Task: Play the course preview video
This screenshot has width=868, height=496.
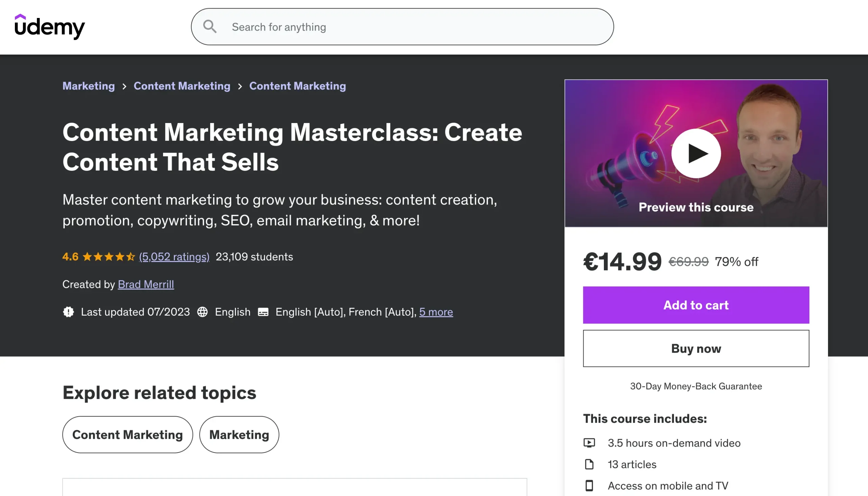Action: click(696, 153)
